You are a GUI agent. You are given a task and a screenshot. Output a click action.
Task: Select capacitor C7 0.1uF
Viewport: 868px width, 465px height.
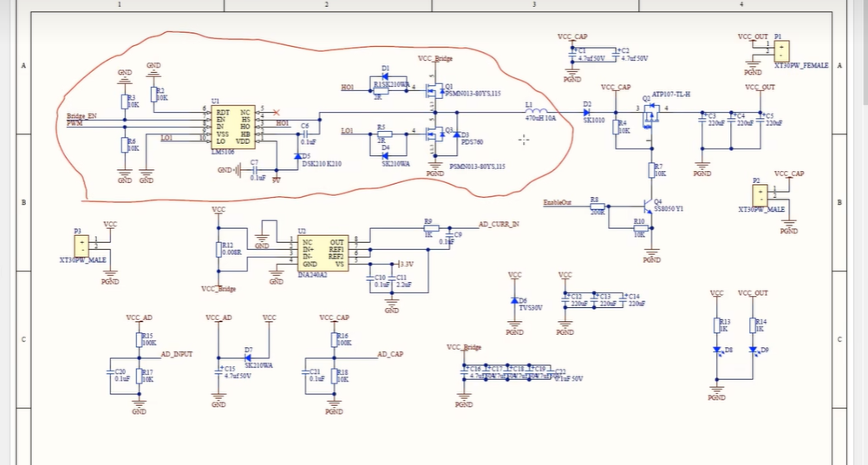coord(254,170)
